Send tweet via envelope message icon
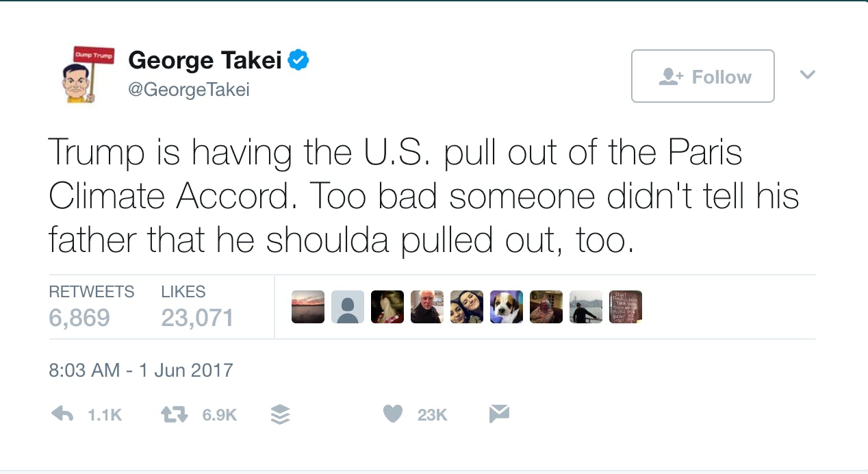This screenshot has height=474, width=868. pos(499,414)
